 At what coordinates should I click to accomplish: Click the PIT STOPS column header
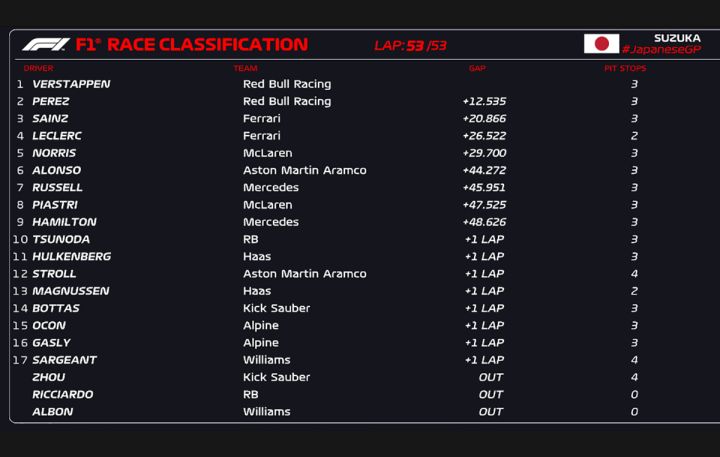pyautogui.click(x=625, y=68)
